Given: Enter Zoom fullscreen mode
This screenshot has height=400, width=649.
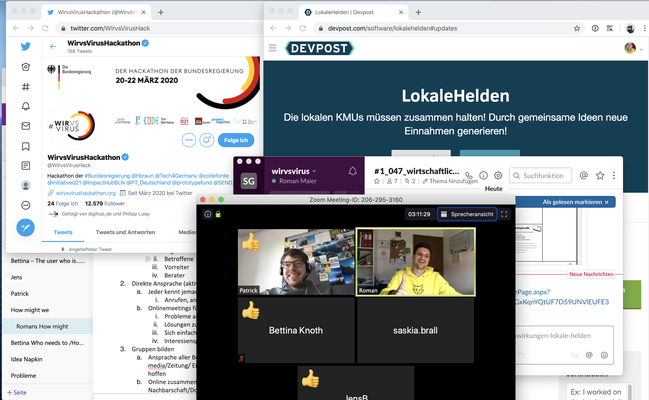Looking at the screenshot, I should [x=504, y=214].
